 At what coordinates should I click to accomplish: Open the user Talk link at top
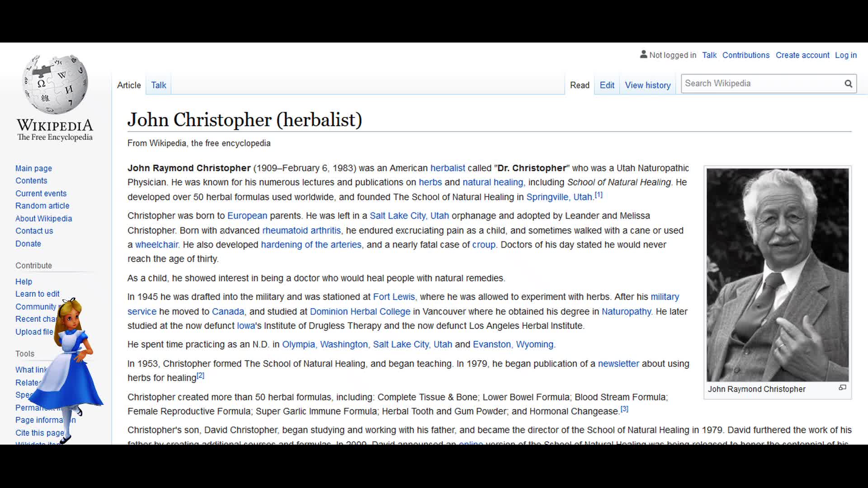pos(709,55)
